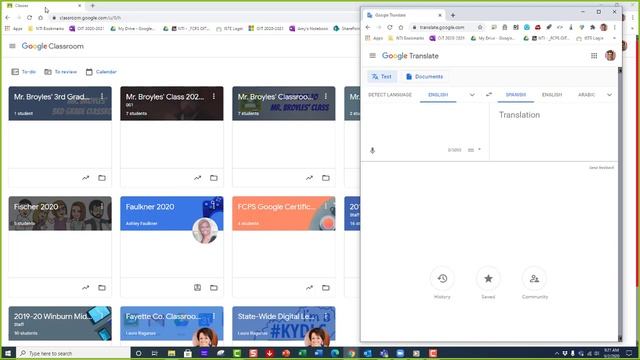
Task: Open gradebook icon for FCPS Google Certific... class
Action: coord(309,288)
